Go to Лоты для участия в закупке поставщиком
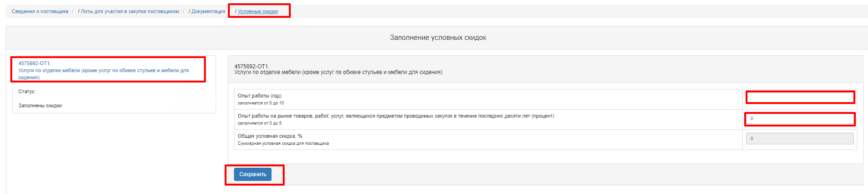Screen dimensions: 868x194 pos(130,11)
